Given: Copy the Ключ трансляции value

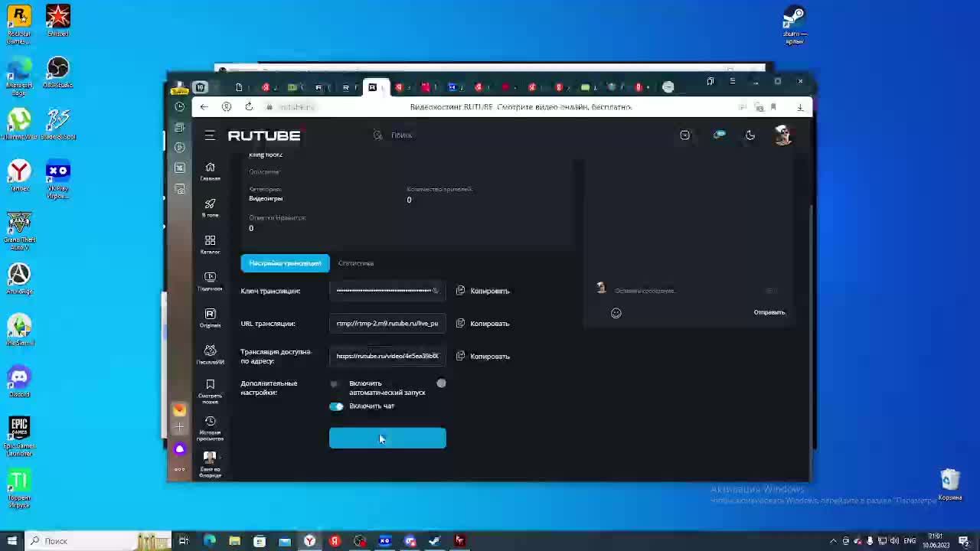Looking at the screenshot, I should coord(483,291).
